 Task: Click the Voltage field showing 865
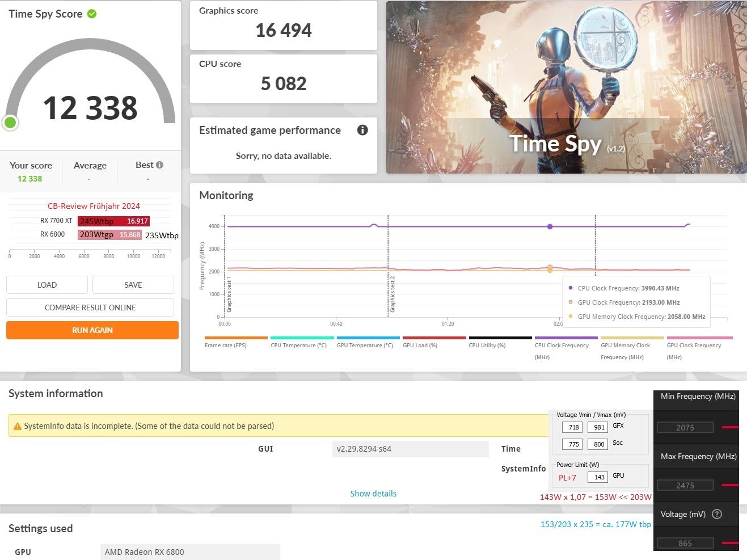coord(685,543)
